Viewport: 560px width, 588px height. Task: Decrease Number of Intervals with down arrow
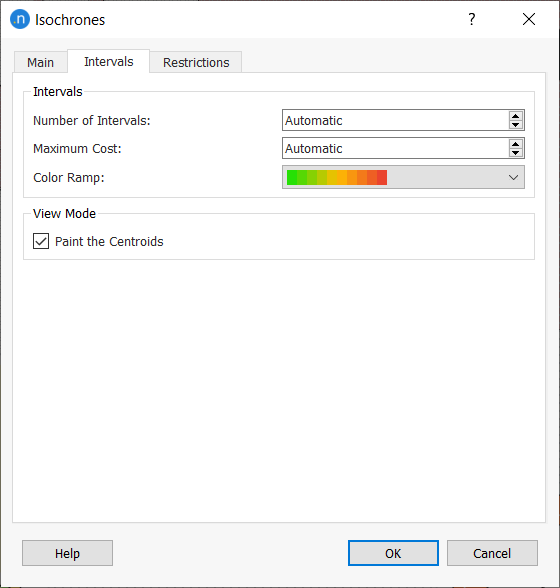pos(516,124)
